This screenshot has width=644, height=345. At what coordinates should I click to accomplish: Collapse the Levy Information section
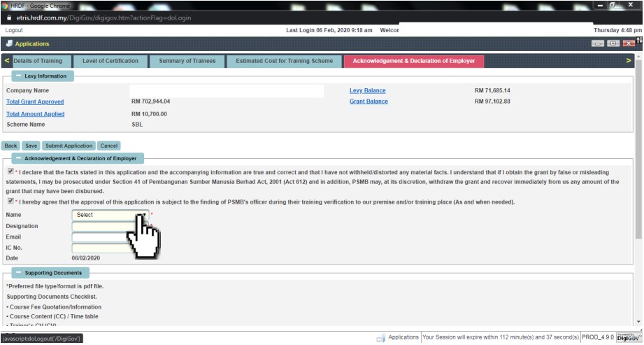pyautogui.click(x=17, y=76)
